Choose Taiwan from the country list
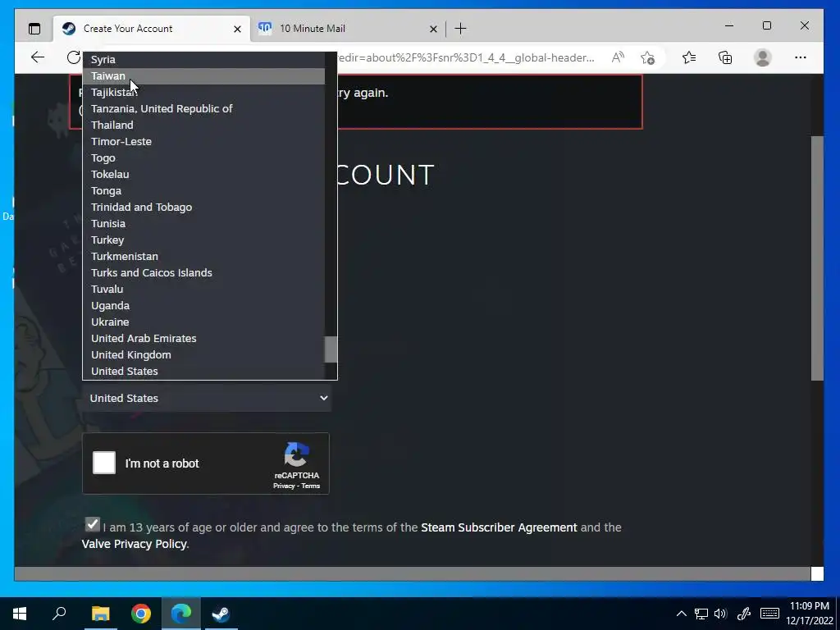 point(203,76)
